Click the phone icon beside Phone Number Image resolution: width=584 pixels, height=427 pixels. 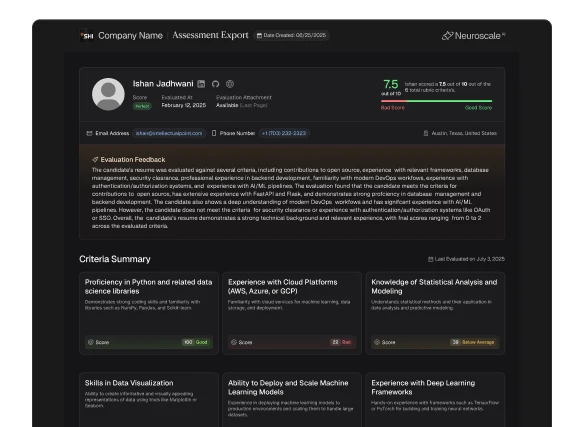pos(214,133)
